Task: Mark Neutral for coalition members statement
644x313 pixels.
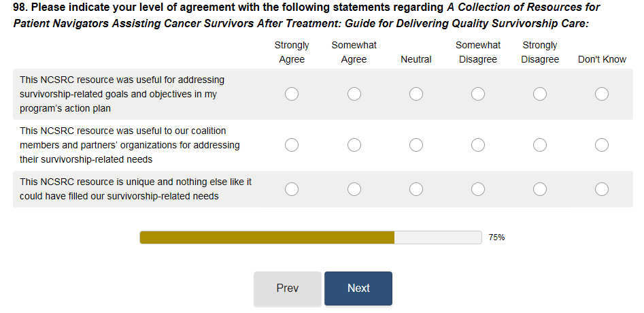Action: point(416,144)
